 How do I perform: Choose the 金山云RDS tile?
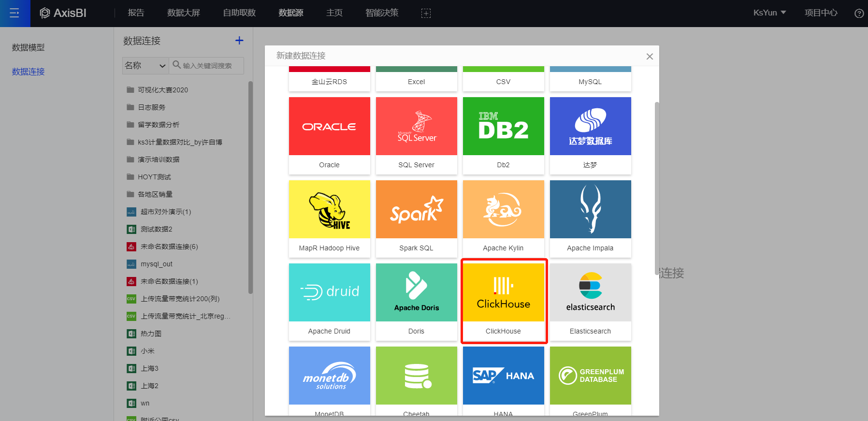[x=330, y=79]
